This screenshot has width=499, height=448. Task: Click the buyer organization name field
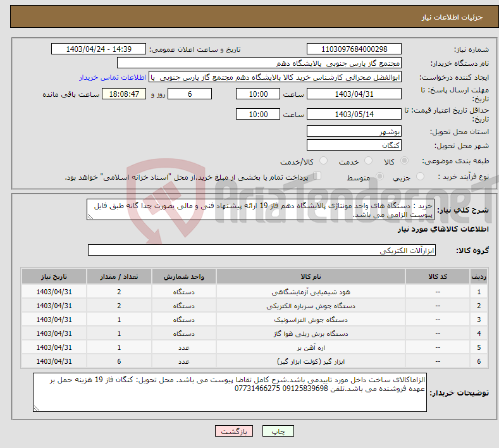click(259, 63)
